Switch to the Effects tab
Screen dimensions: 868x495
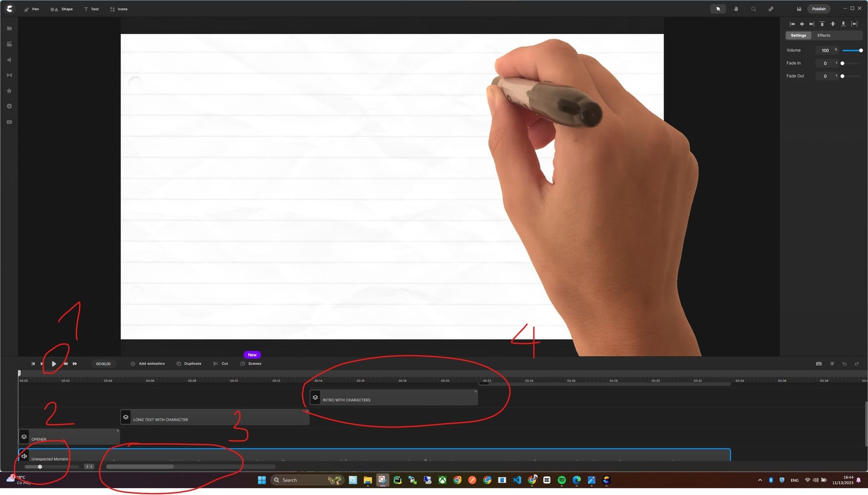823,36
